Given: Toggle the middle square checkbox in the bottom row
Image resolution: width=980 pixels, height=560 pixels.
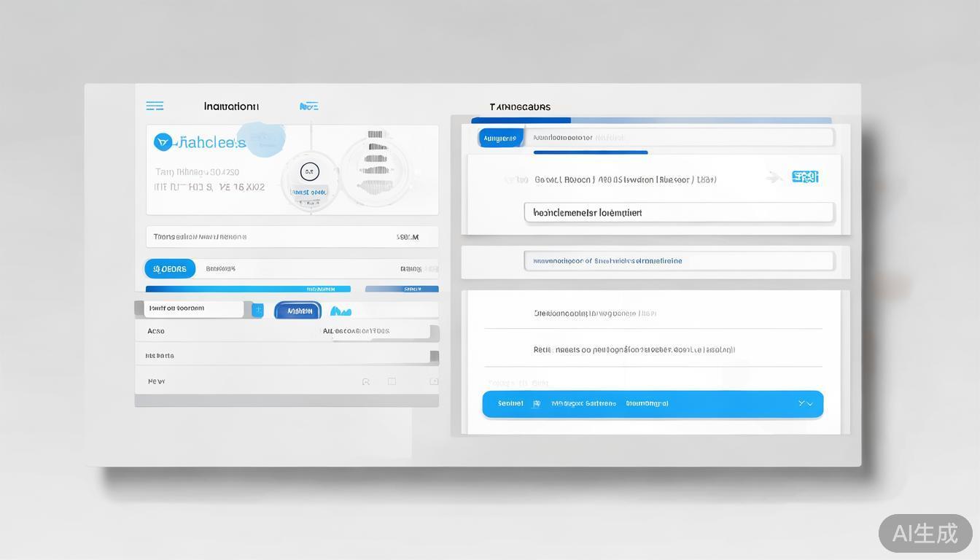Looking at the screenshot, I should point(392,381).
